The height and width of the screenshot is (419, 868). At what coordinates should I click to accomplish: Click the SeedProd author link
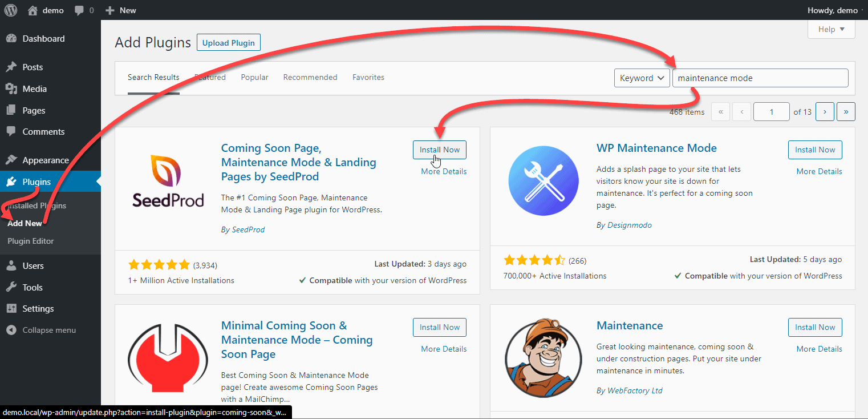[248, 229]
